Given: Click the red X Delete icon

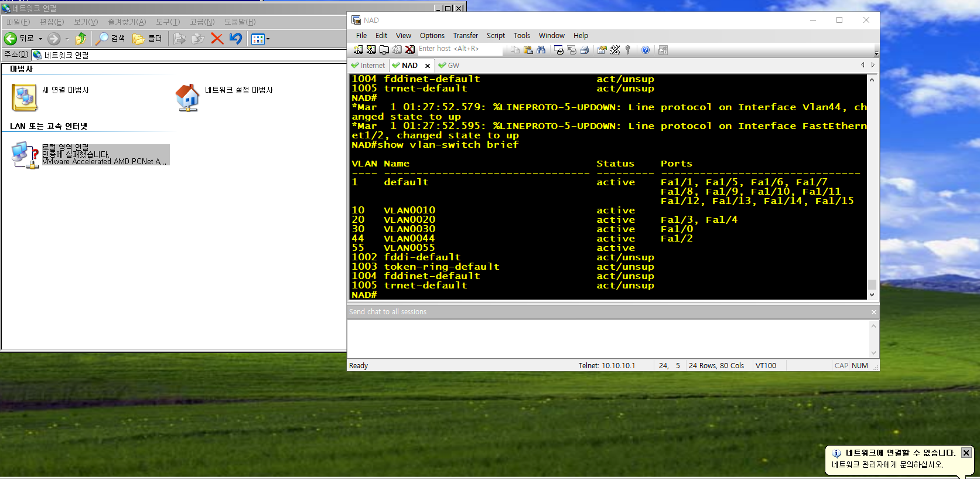Looking at the screenshot, I should tap(217, 39).
